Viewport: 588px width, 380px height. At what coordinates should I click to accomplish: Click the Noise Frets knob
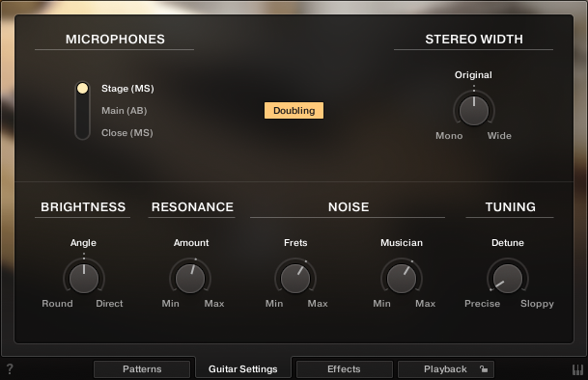pyautogui.click(x=295, y=278)
